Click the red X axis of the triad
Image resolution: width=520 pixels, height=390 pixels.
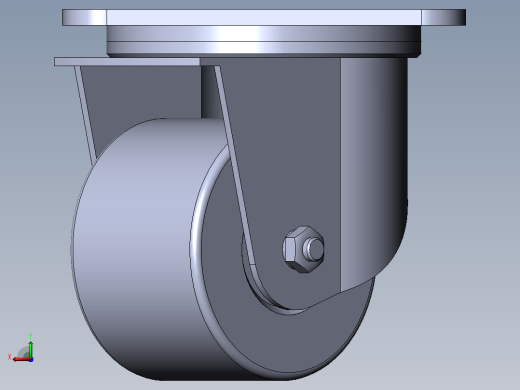[21, 359]
